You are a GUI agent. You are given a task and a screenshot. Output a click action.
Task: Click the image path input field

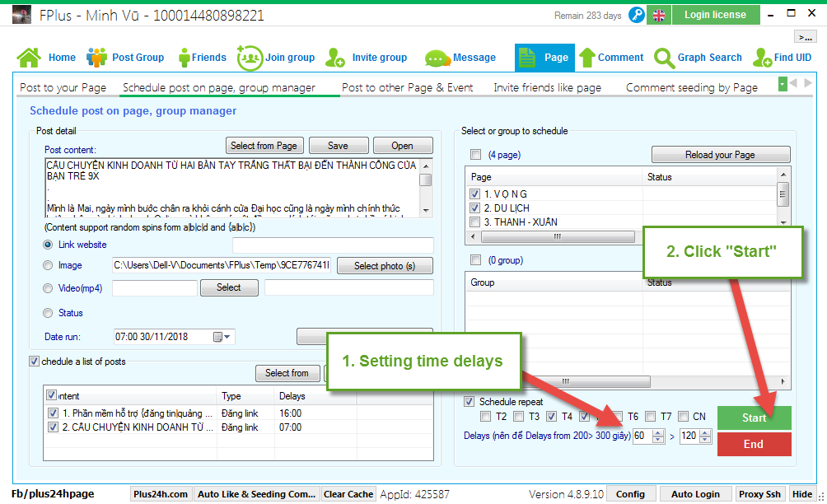(222, 265)
